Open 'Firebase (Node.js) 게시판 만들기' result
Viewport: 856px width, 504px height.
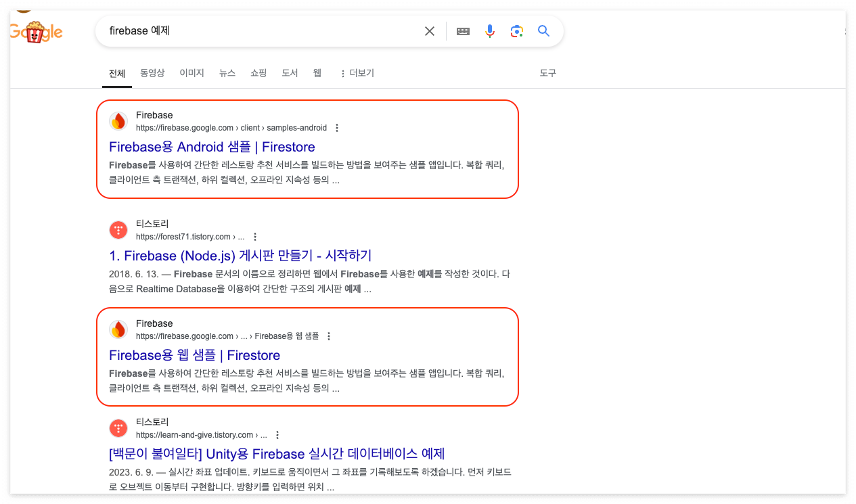(240, 256)
